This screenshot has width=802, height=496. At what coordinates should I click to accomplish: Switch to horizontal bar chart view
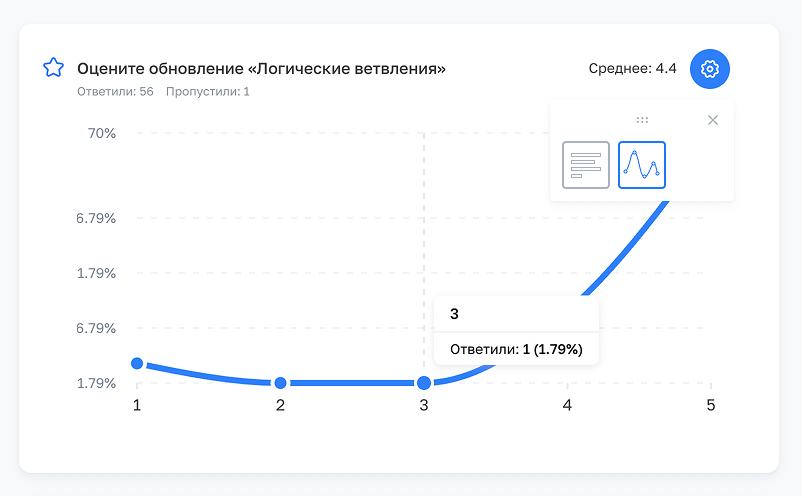point(586,165)
